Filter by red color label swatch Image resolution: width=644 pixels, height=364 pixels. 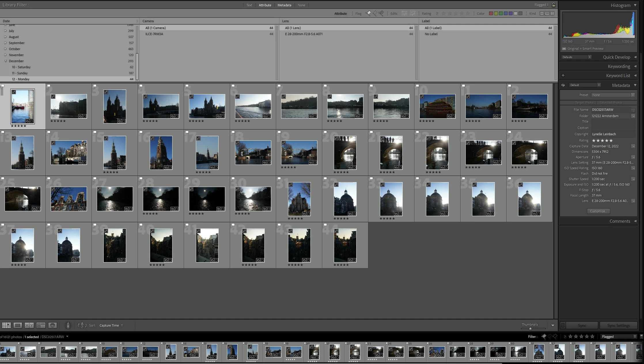[491, 14]
